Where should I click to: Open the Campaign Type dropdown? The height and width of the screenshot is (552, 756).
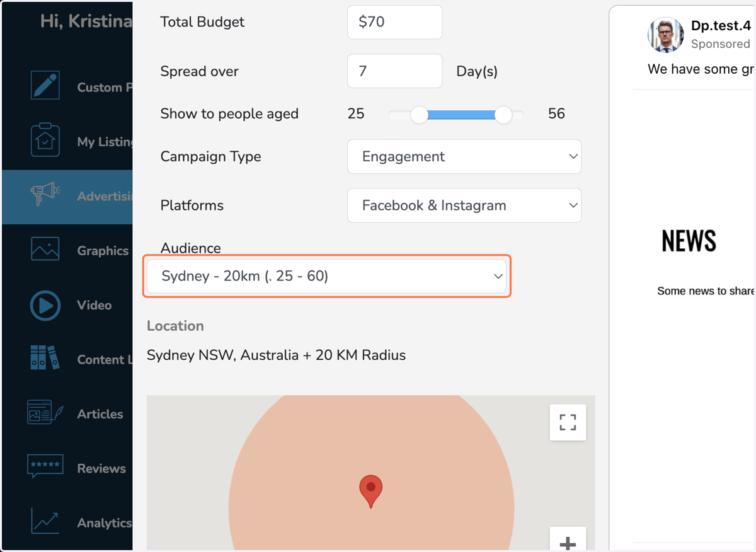(x=464, y=156)
